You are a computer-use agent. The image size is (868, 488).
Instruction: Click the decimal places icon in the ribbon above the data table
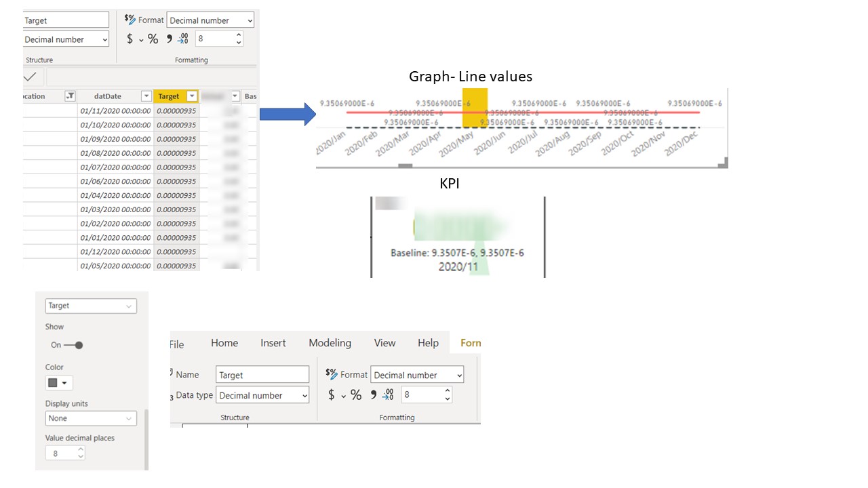point(183,39)
